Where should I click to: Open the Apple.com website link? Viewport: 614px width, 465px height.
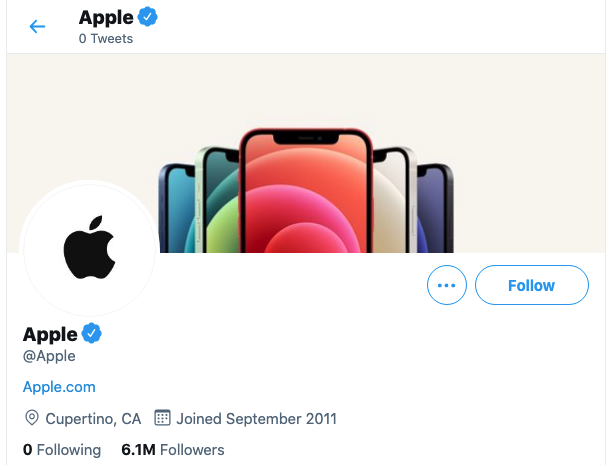coord(59,386)
